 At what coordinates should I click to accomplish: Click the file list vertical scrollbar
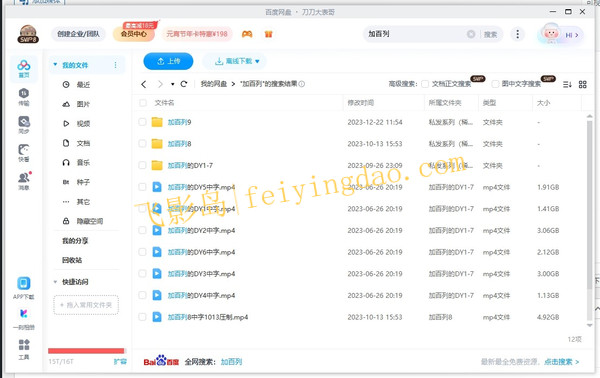click(x=590, y=205)
